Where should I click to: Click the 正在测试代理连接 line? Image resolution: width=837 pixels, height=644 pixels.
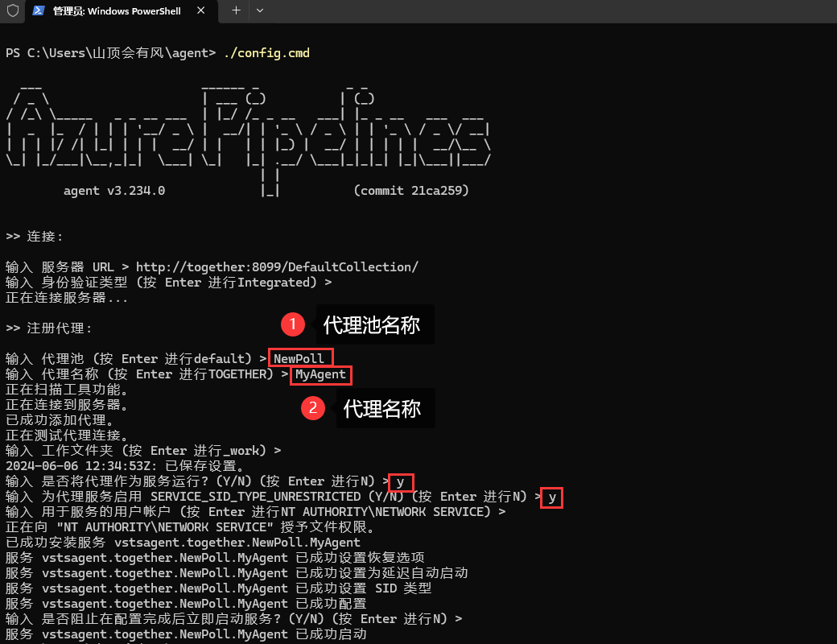67,436
